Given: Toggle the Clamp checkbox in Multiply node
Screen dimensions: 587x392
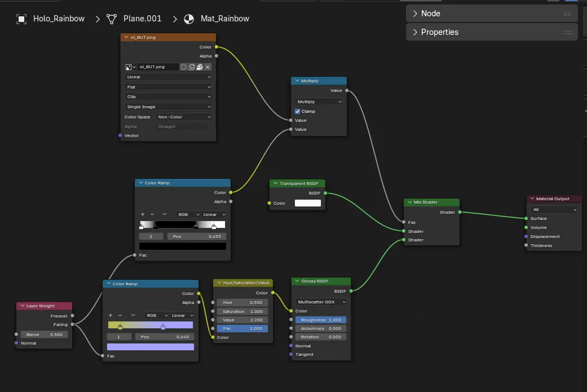Looking at the screenshot, I should pos(297,111).
